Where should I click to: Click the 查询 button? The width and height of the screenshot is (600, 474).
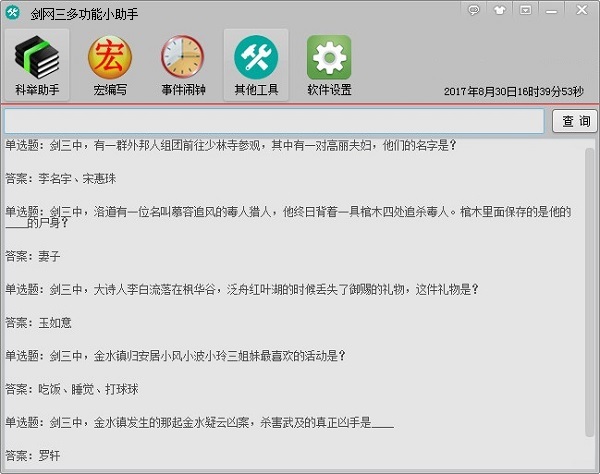point(575,121)
